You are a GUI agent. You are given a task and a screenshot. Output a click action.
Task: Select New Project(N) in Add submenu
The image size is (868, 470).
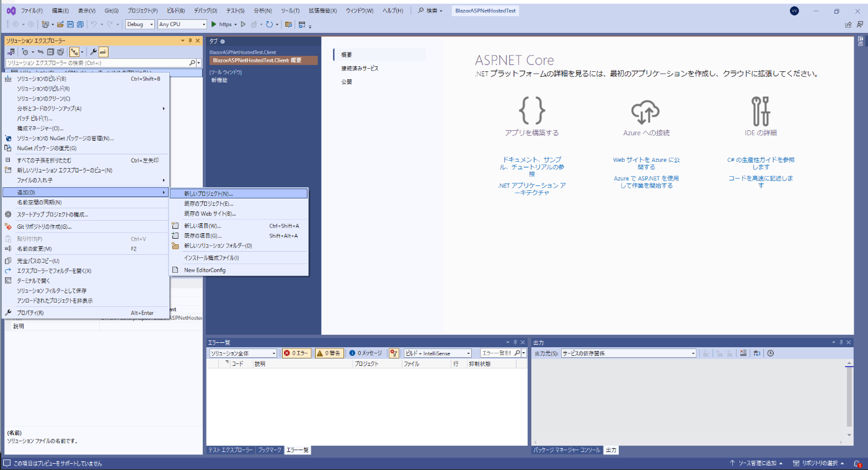tap(239, 193)
